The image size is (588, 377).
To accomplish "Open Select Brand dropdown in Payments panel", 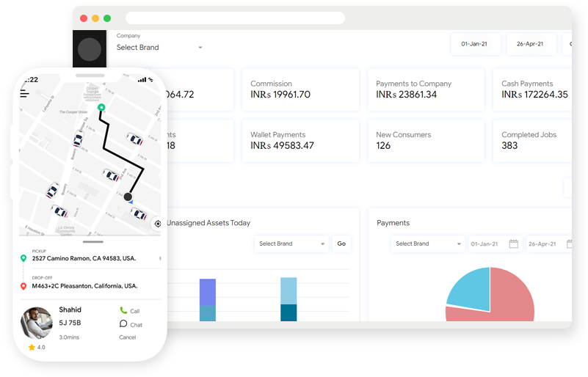I will 428,244.
